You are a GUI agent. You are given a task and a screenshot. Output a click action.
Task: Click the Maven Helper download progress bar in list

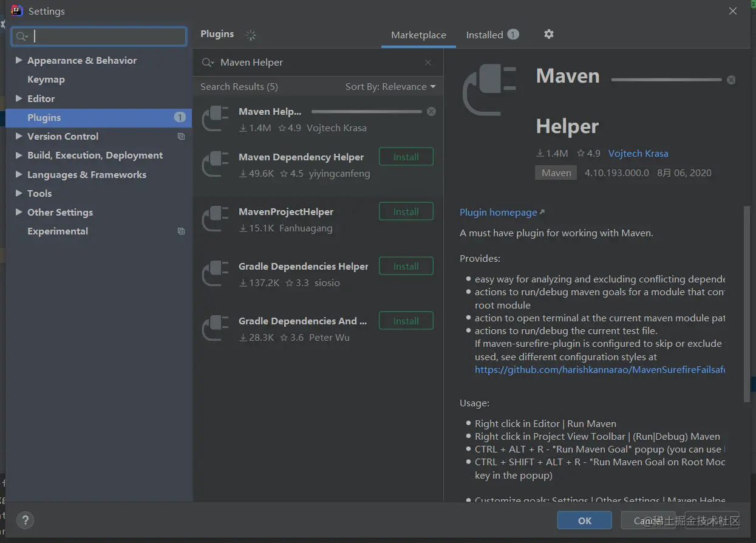pos(367,112)
